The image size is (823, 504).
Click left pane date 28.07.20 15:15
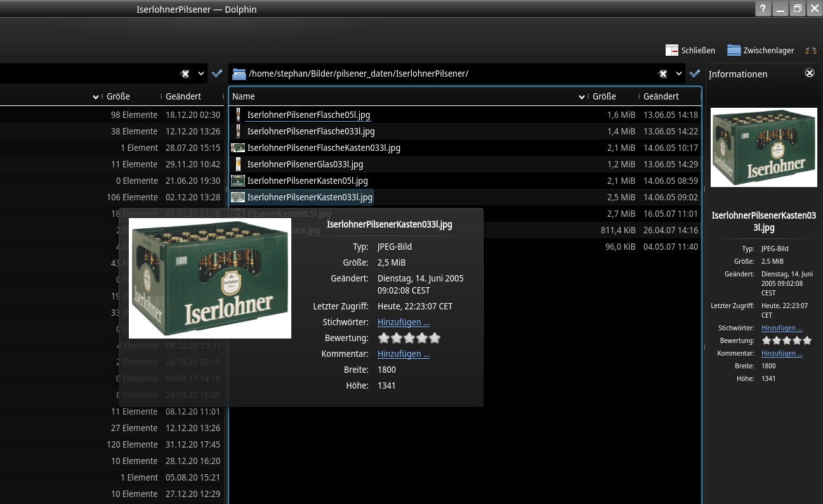coord(193,148)
